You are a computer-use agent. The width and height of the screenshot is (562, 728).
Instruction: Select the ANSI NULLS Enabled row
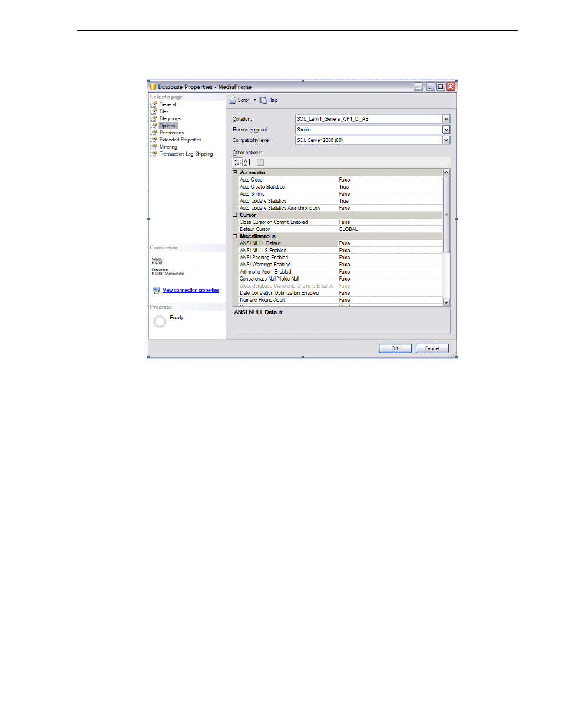[340, 251]
